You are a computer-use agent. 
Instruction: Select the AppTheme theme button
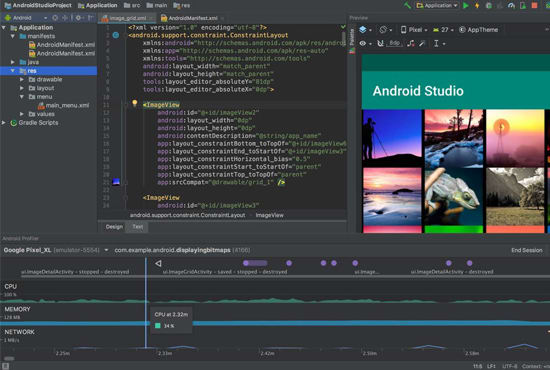tap(478, 30)
